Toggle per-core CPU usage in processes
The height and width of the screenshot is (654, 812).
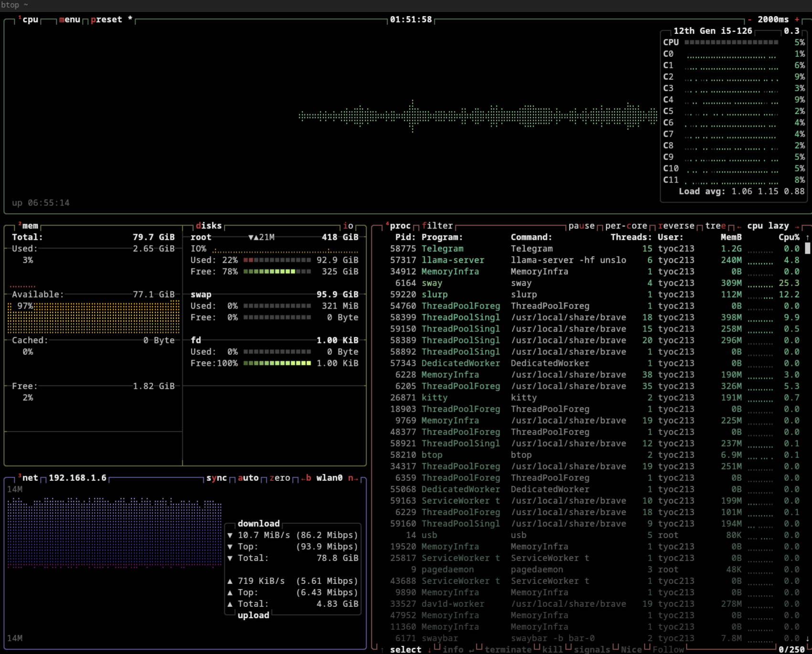pos(626,226)
